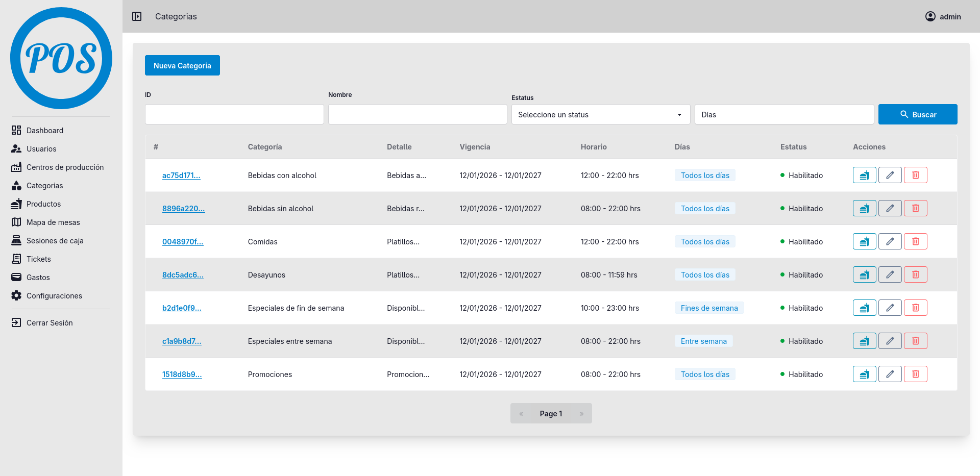Open products of Bebidas con alcohol category

[864, 175]
